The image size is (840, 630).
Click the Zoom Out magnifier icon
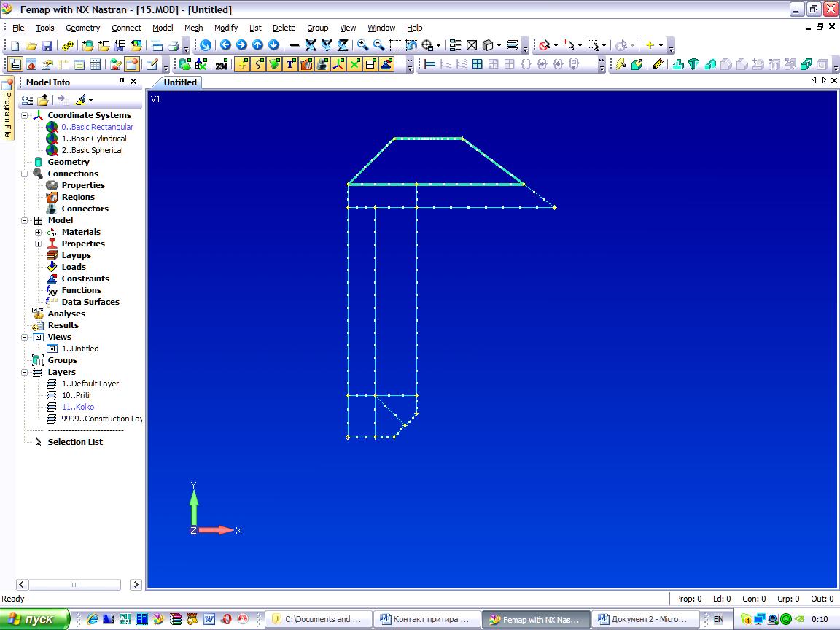click(x=378, y=45)
